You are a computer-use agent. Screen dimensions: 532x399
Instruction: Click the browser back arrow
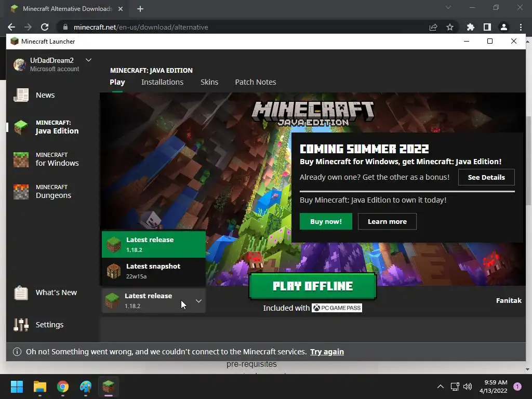(11, 27)
